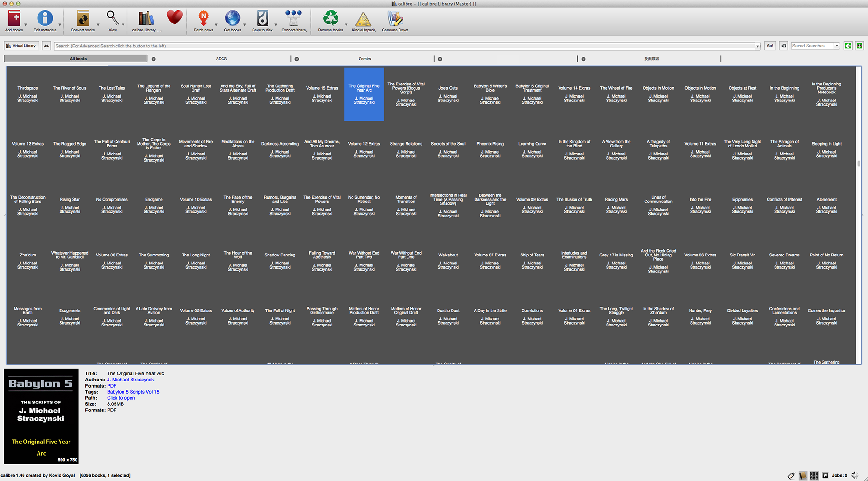Image resolution: width=868 pixels, height=481 pixels.
Task: Select the book 'Joe's Cuts'
Action: [x=448, y=94]
